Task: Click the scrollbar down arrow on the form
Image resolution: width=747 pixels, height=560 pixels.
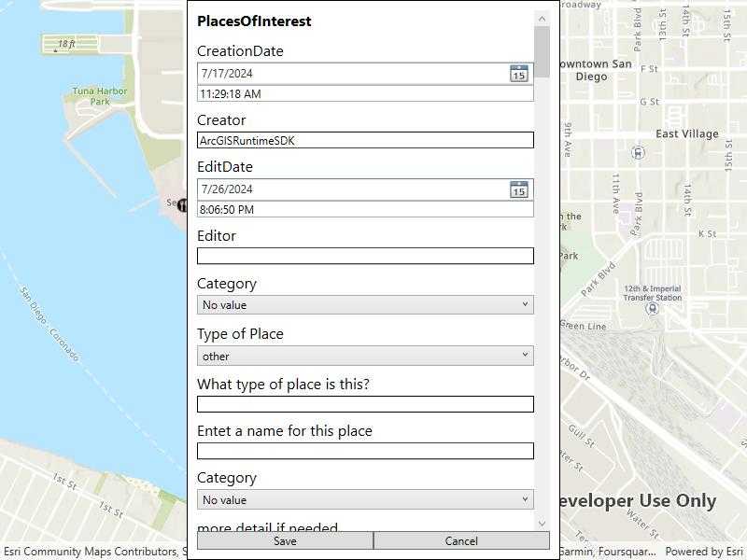Action: [x=540, y=523]
